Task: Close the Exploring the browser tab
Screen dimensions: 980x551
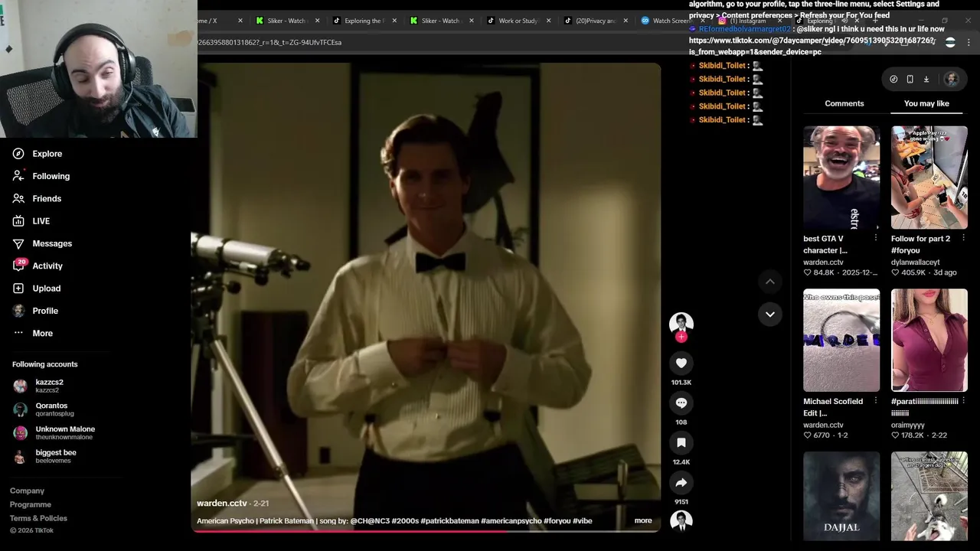Action: (x=394, y=21)
